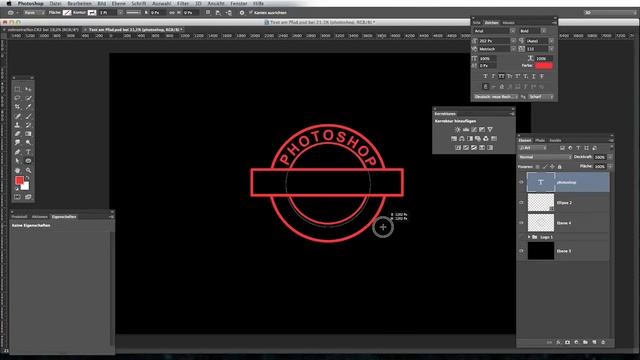Open the Fenster menu
Image resolution: width=640 pixels, height=360 pixels.
coord(239,3)
